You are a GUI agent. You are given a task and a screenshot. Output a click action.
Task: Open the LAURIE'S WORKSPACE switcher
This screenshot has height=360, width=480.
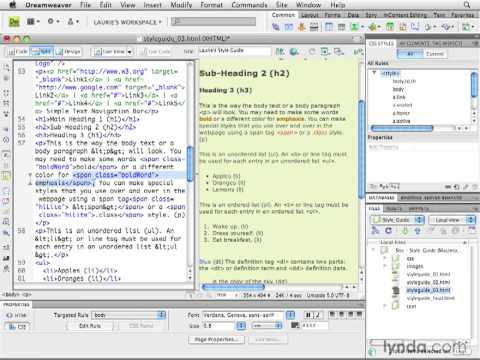(x=127, y=22)
